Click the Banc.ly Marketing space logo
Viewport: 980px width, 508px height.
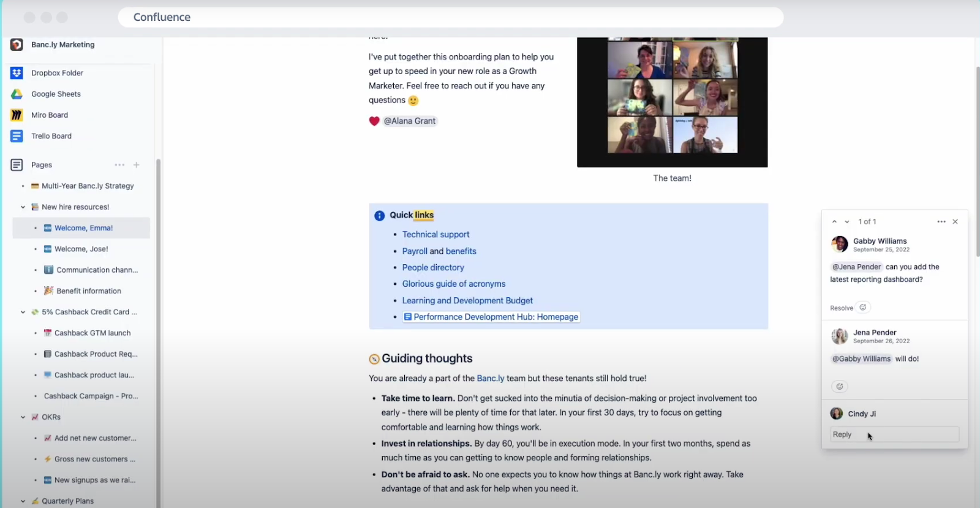tap(17, 45)
